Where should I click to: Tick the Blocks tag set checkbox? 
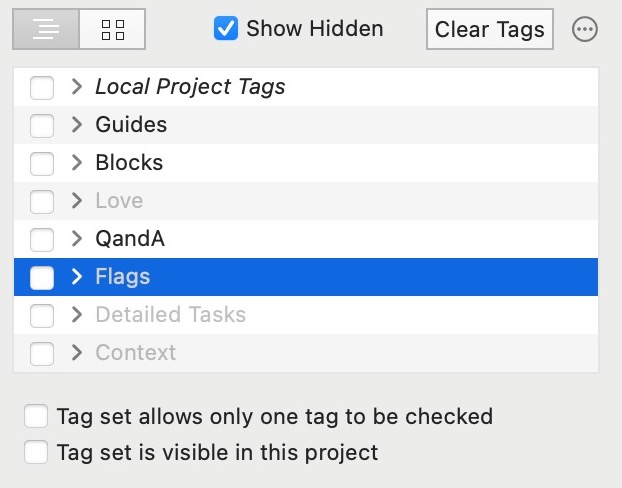[42, 163]
